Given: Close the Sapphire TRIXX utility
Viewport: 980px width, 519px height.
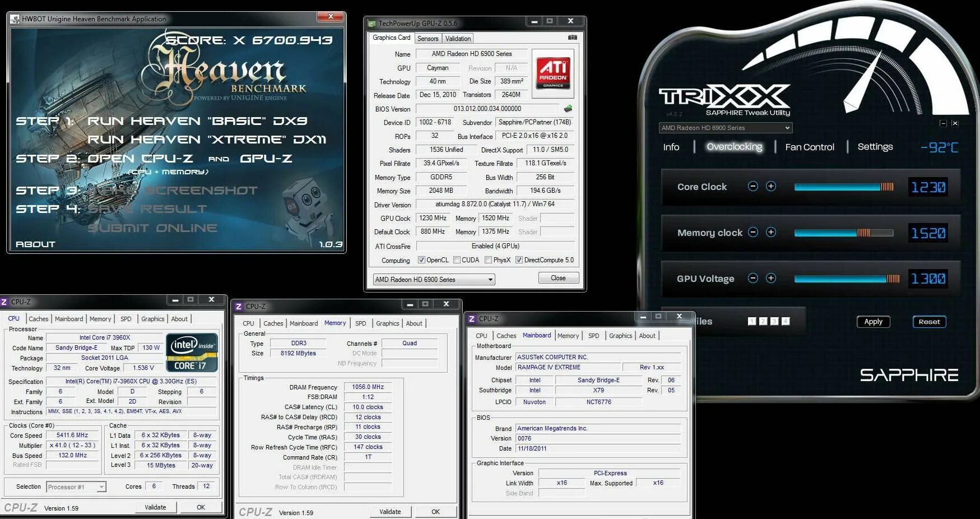Looking at the screenshot, I should pyautogui.click(x=955, y=123).
